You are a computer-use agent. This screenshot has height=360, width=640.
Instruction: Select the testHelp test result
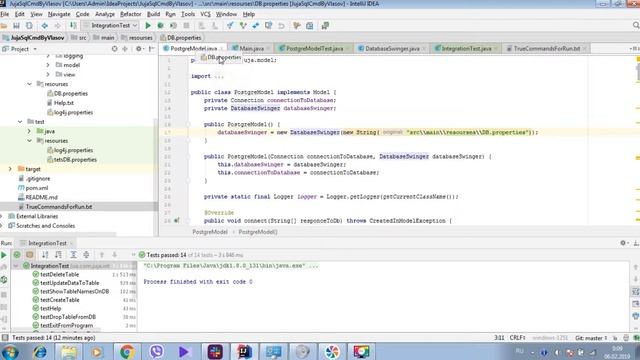point(51,309)
